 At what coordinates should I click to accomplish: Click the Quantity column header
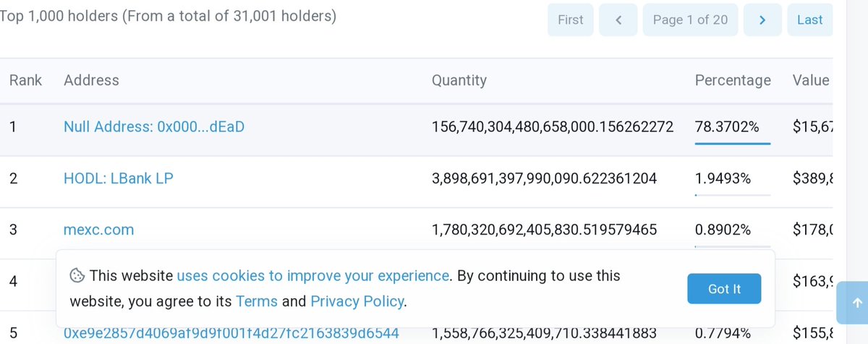tap(459, 80)
